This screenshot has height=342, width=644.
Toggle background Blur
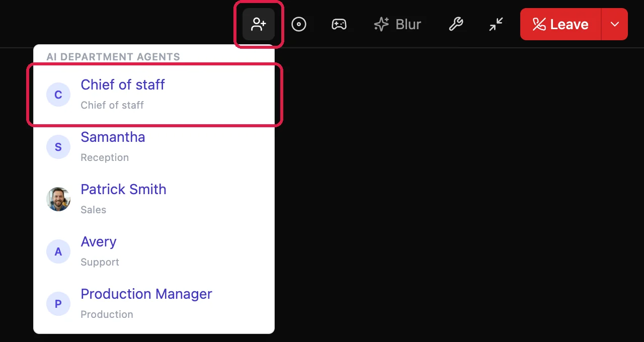coord(397,24)
